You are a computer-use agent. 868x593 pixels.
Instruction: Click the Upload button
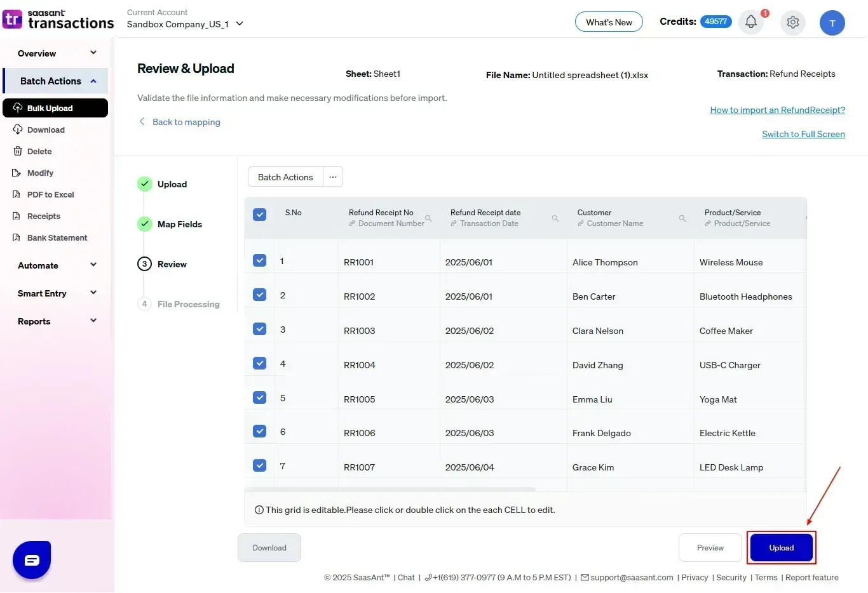(781, 547)
